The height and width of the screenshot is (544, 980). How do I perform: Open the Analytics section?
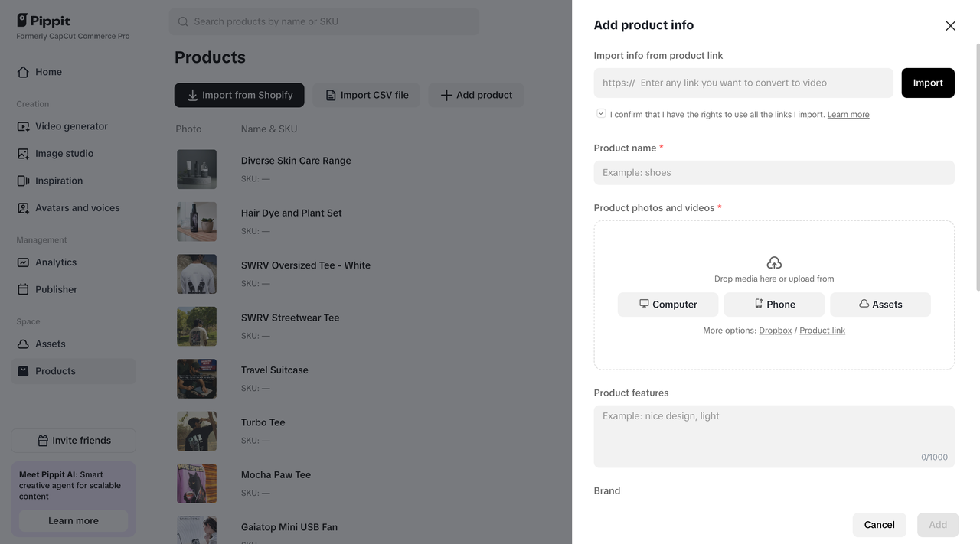(x=56, y=262)
